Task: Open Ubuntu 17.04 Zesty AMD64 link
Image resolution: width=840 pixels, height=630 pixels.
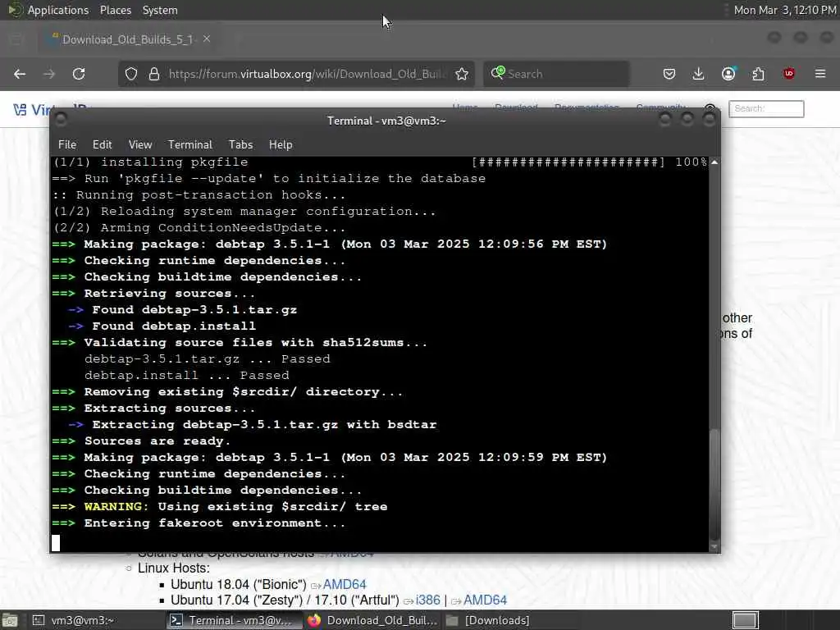Action: point(485,600)
